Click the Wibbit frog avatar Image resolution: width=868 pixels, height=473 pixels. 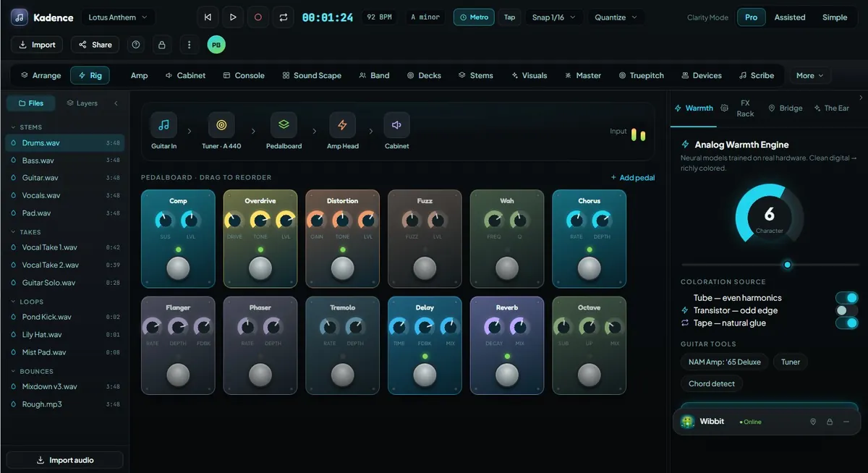[687, 422]
